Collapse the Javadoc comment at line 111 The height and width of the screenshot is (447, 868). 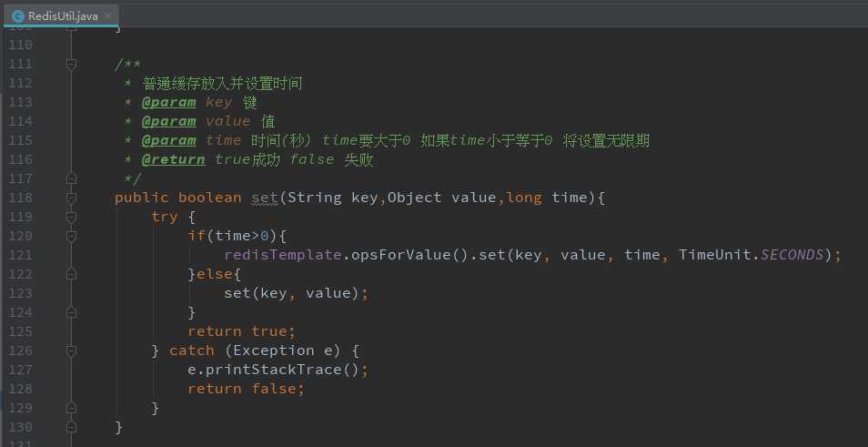pos(71,64)
